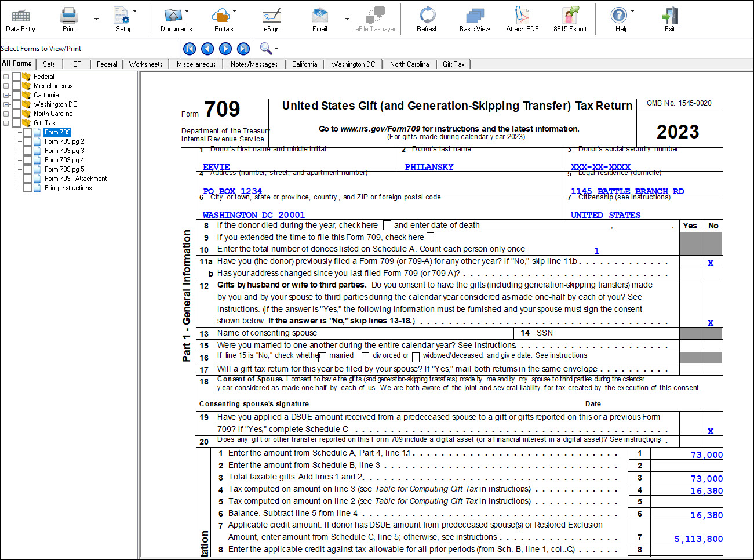This screenshot has width=754, height=560.
Task: Switch to Basic View
Action: click(x=475, y=20)
